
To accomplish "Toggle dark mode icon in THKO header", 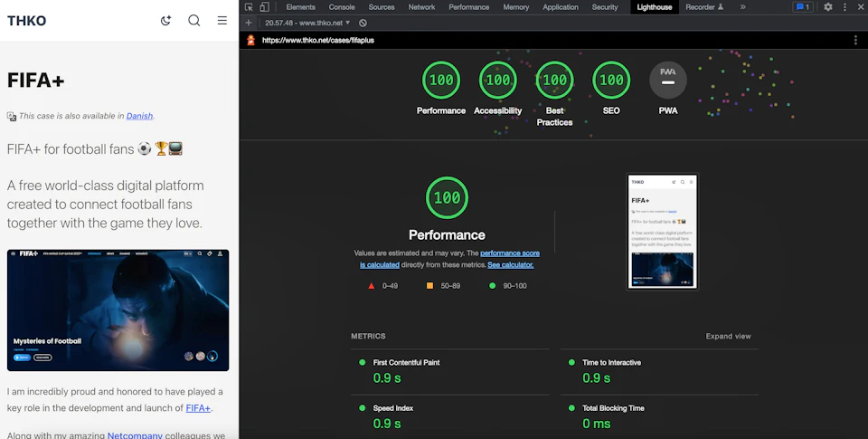I will click(165, 21).
